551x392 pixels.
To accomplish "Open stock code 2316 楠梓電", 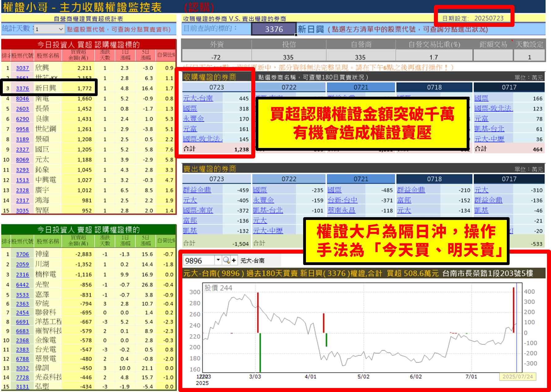I will [x=23, y=275].
